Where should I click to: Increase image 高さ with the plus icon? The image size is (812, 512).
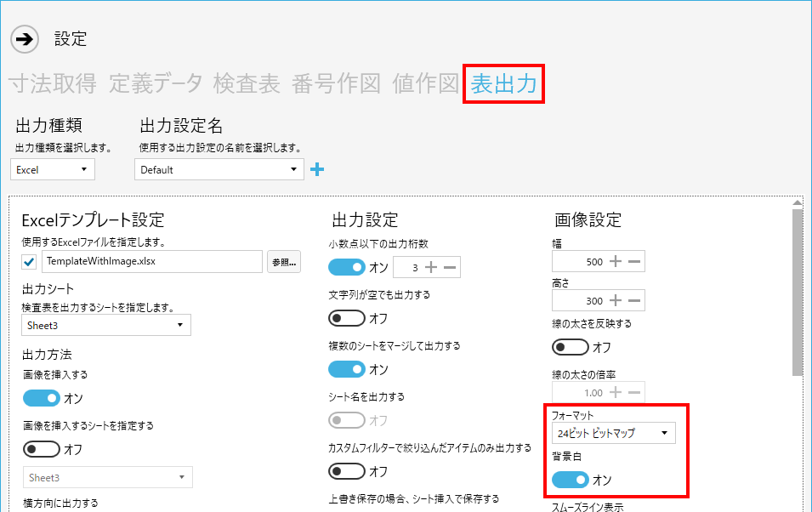[x=616, y=300]
